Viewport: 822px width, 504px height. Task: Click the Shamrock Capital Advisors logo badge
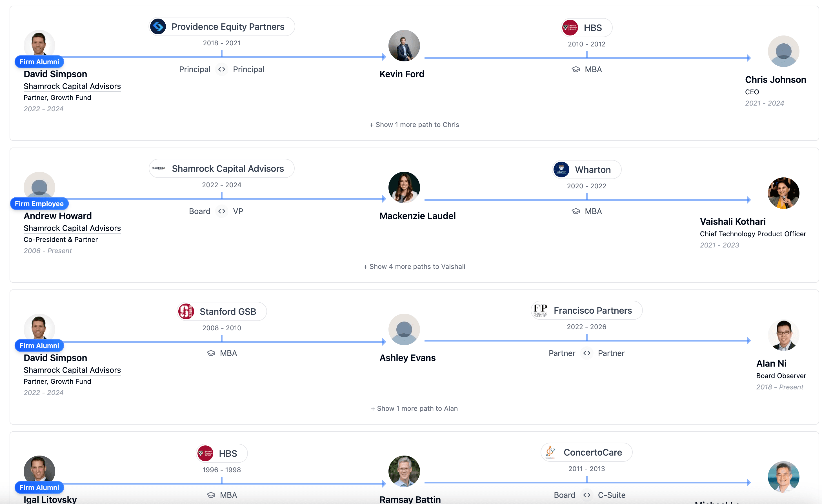click(x=159, y=168)
